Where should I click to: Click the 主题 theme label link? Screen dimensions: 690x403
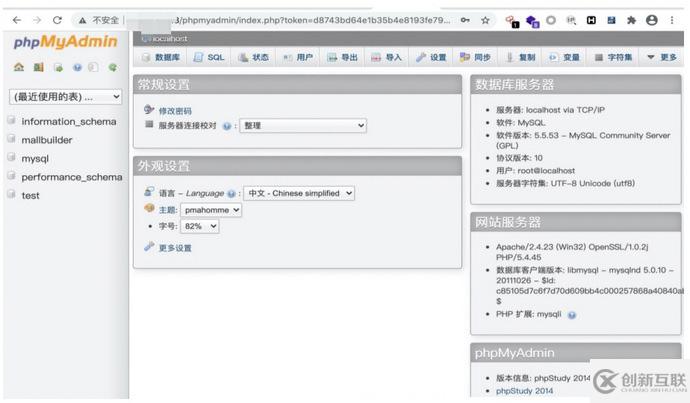pos(167,210)
